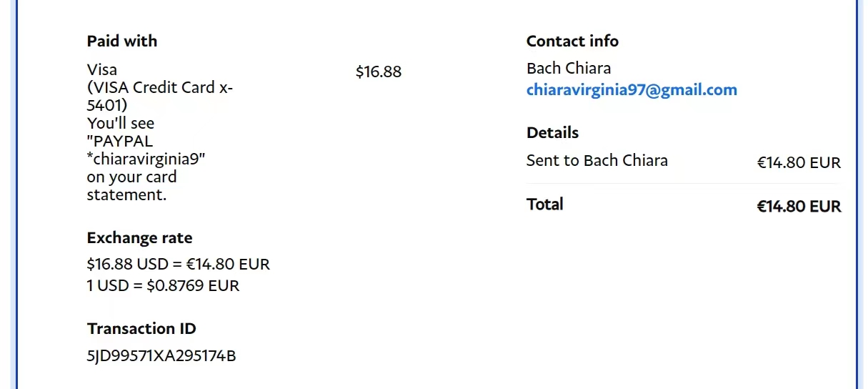Click the bold "Total" label
Image resolution: width=868 pixels, height=389 pixels.
pos(545,204)
